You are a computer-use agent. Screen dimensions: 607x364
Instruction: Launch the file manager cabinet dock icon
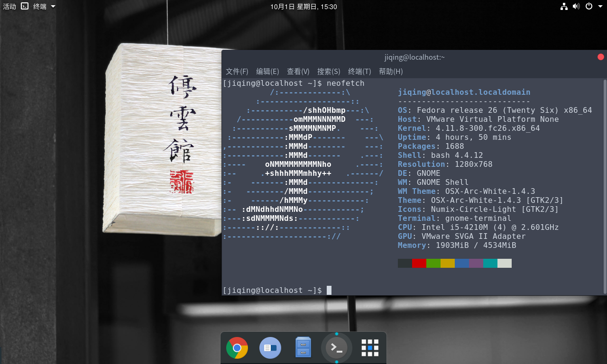[x=303, y=348]
